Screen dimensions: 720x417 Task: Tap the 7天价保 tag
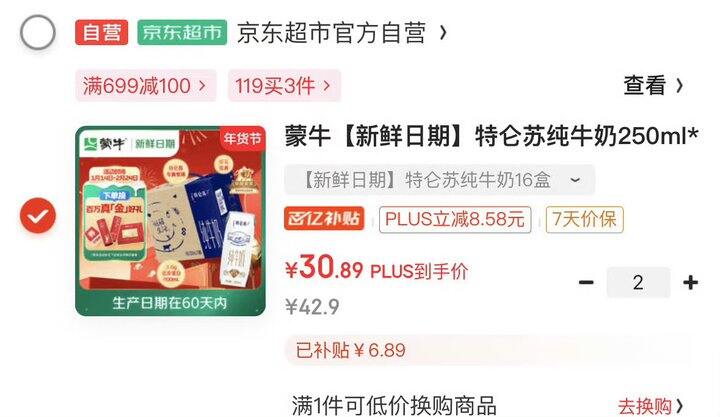[x=585, y=219]
